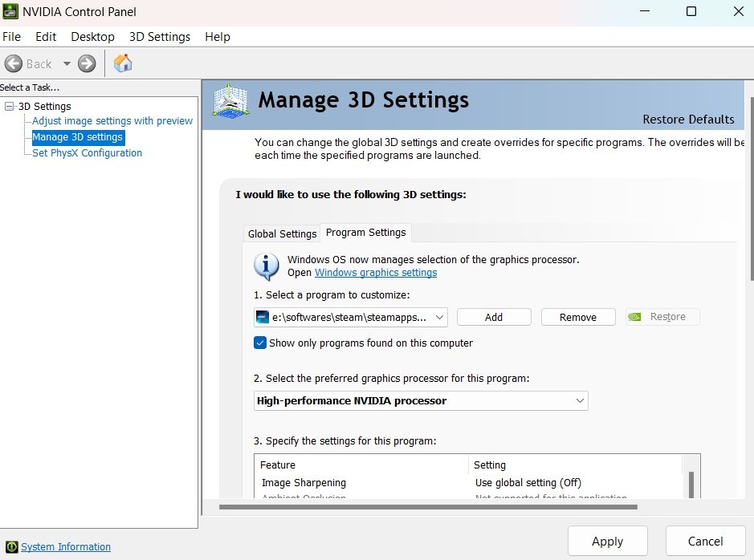Click Restore Defaults link
Screen dimensions: 754x560
pyautogui.click(x=688, y=119)
